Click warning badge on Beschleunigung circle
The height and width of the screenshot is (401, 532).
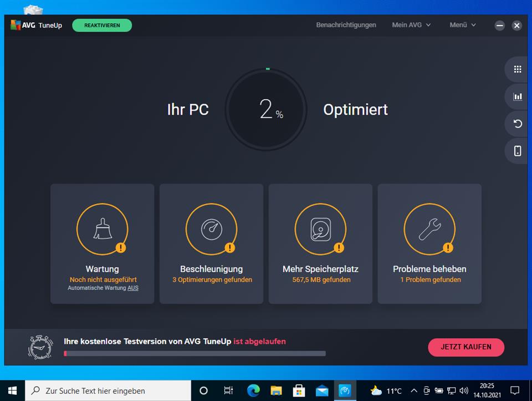coord(229,247)
